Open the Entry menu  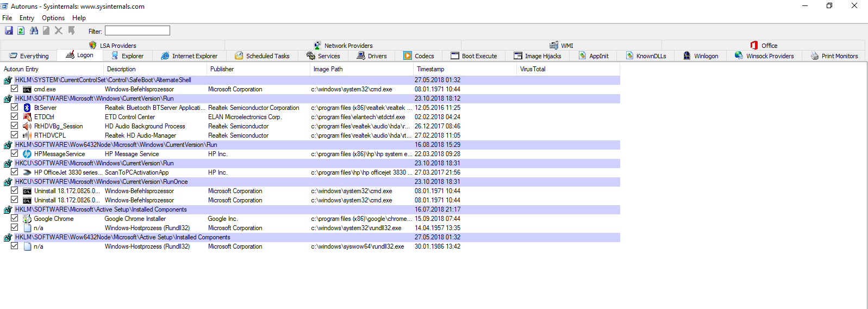coord(27,18)
